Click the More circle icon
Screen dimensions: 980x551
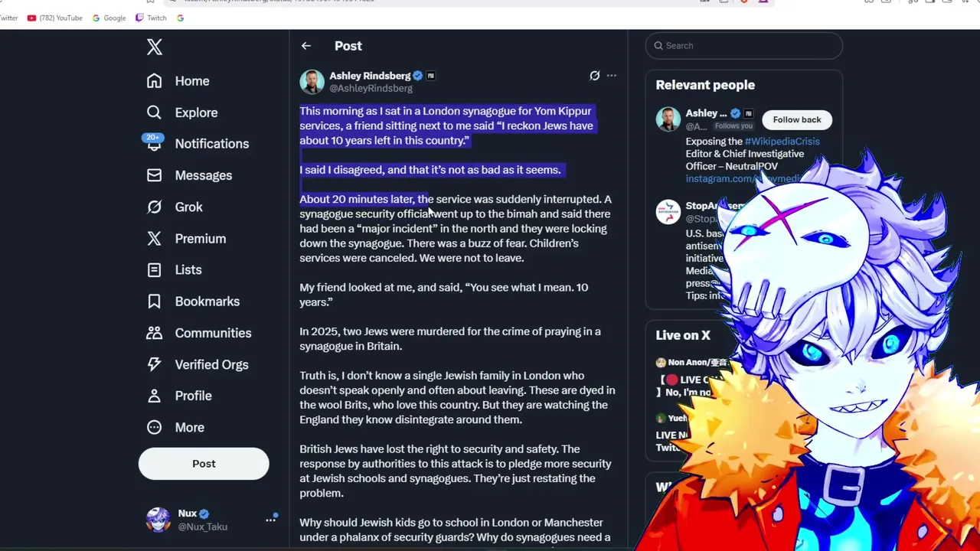coord(155,428)
